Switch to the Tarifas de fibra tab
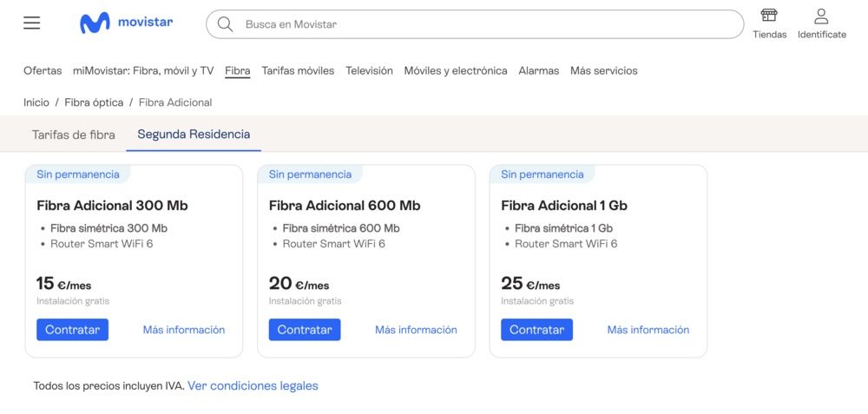Viewport: 868px width, 414px height. (74, 135)
